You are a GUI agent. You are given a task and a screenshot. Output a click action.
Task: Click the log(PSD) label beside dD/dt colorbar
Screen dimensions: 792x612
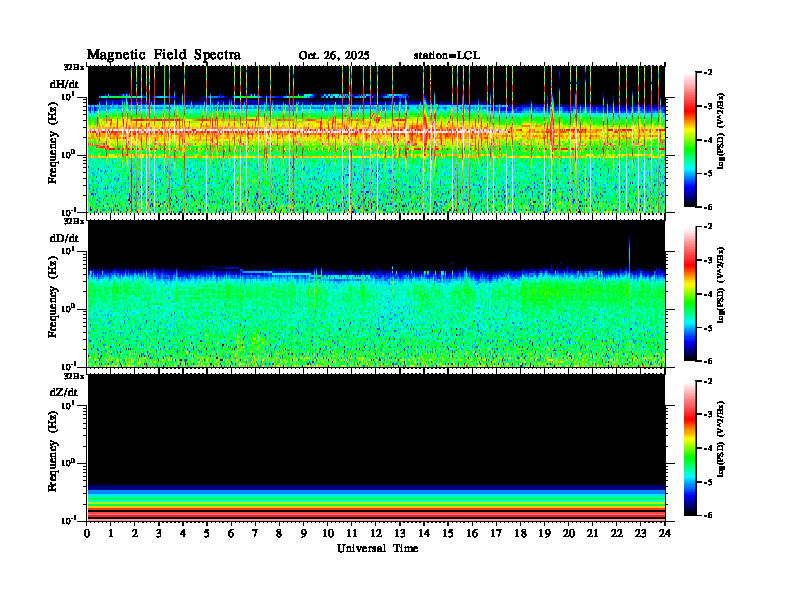(722, 286)
